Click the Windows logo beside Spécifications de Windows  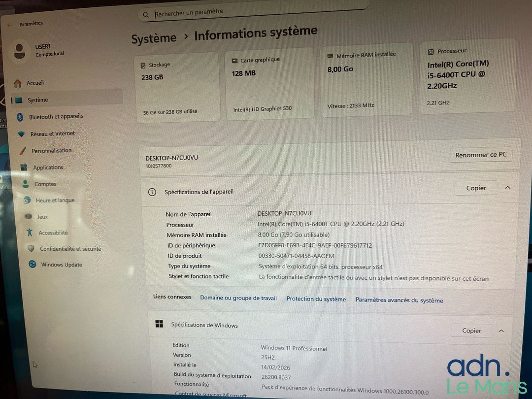tap(159, 324)
